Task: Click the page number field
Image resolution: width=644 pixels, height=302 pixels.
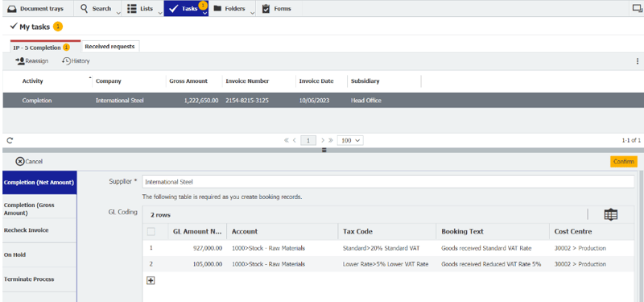Action: [x=308, y=140]
